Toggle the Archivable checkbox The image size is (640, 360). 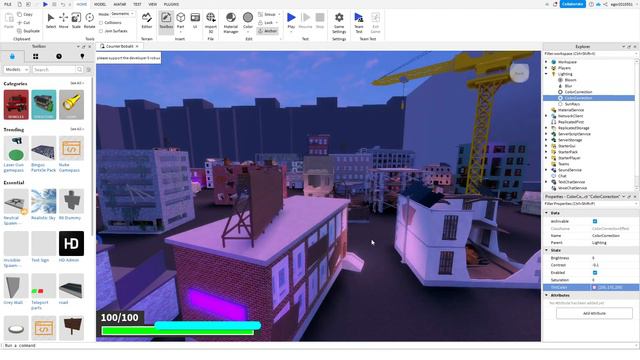595,221
